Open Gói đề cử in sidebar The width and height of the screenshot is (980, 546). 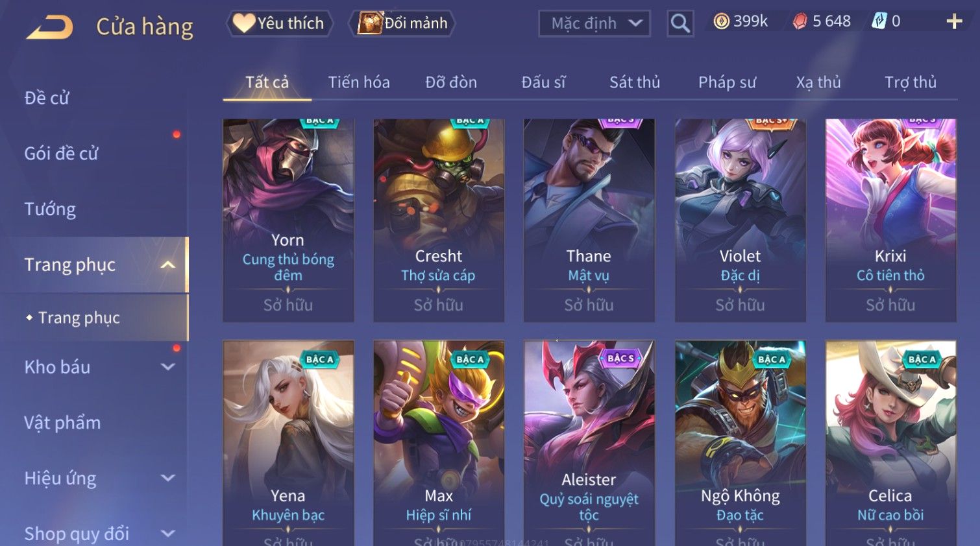click(61, 154)
